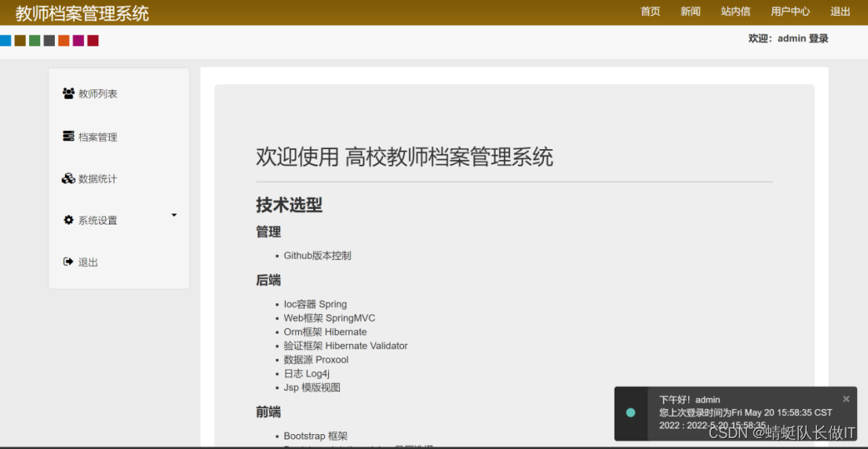Open 档案管理 in the sidebar
This screenshot has width=868, height=449.
98,137
